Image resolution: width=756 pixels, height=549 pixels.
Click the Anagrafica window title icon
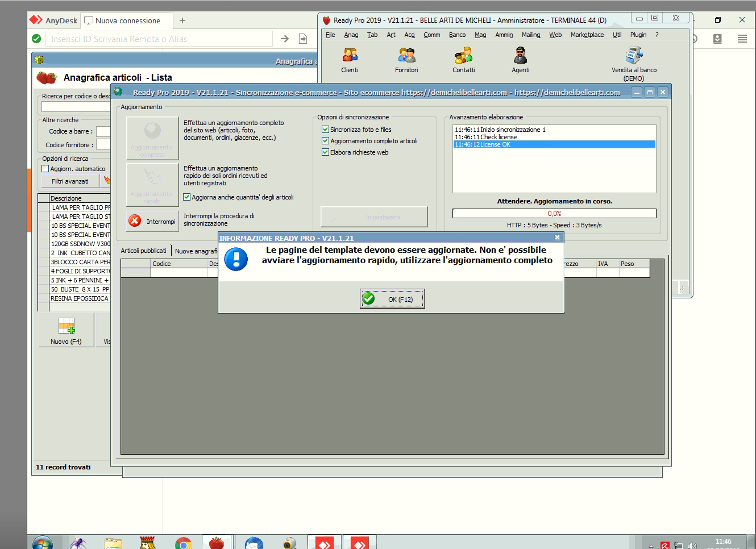(39, 60)
